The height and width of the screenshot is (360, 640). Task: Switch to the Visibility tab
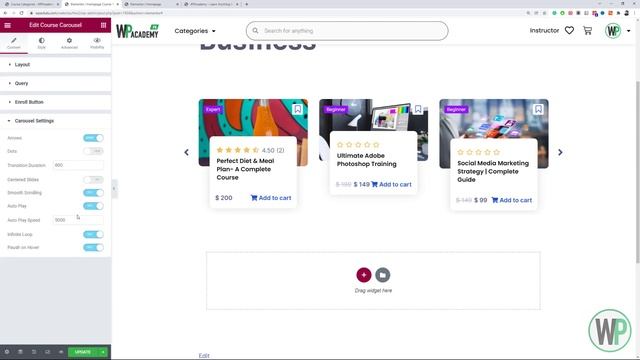click(x=97, y=43)
